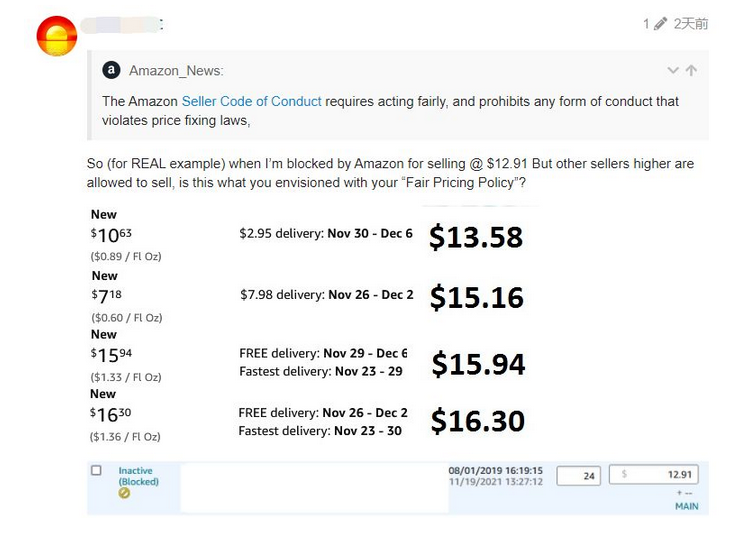741x533 pixels.
Task: Click the pencil edit history icon
Action: click(x=660, y=24)
